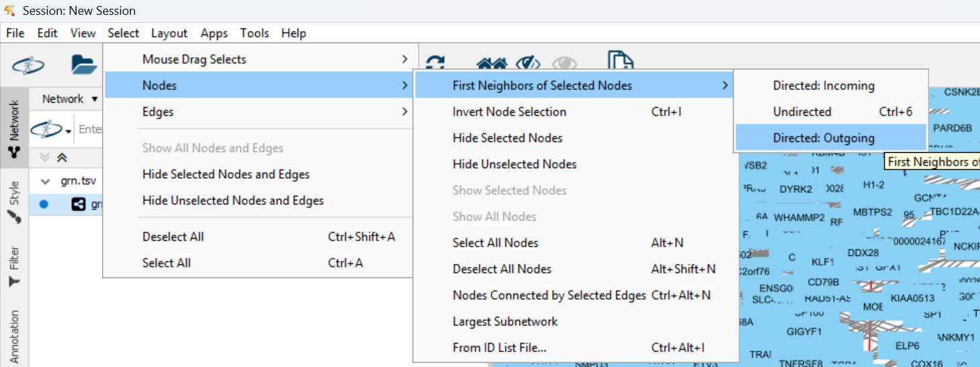Expand the Edges submenu
980x367 pixels.
[x=259, y=112]
